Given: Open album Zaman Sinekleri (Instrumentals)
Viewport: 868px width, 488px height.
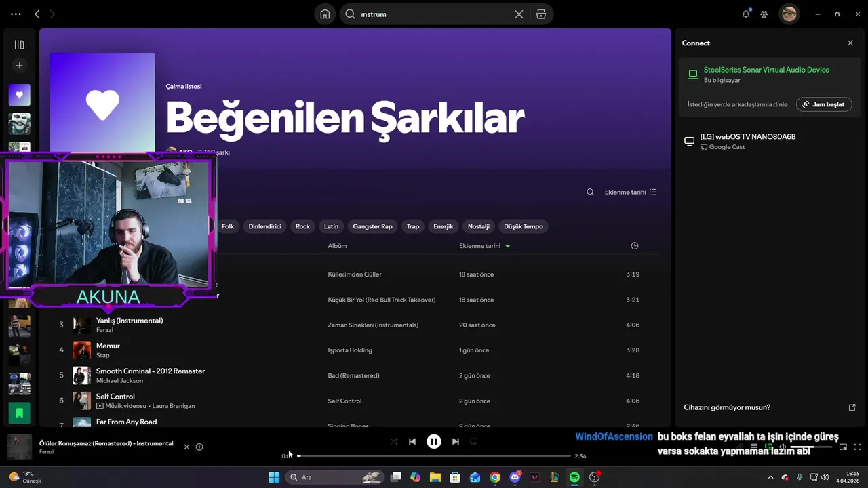Looking at the screenshot, I should (373, 325).
